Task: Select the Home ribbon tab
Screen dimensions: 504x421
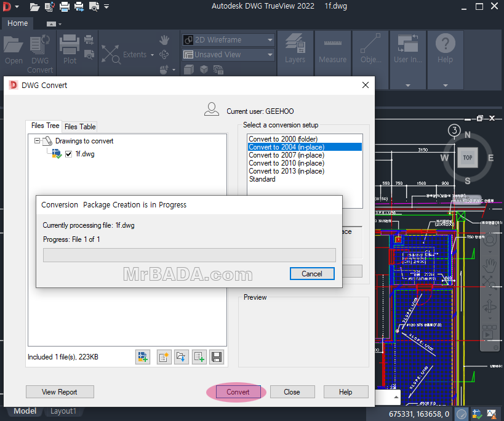Action: [17, 23]
